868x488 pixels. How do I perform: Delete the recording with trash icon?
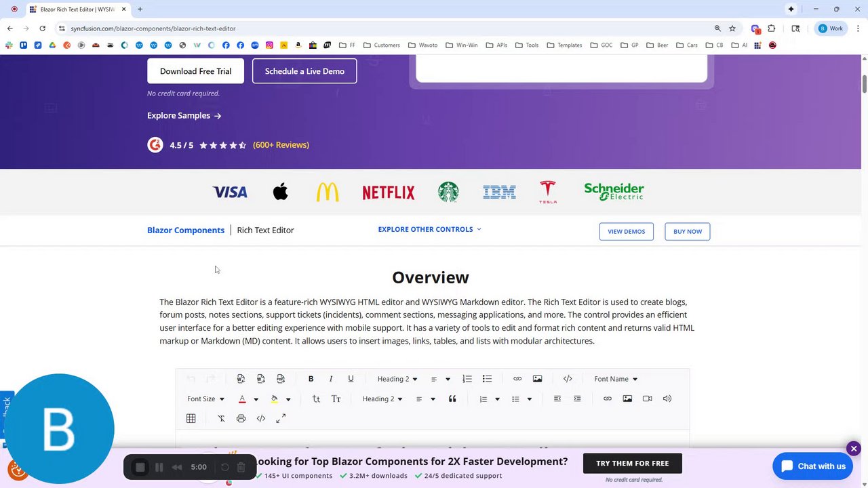tap(241, 467)
